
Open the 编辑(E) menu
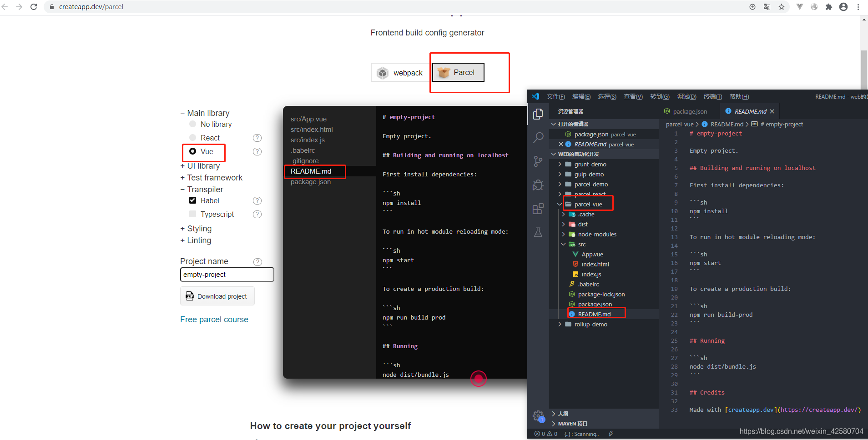(581, 96)
